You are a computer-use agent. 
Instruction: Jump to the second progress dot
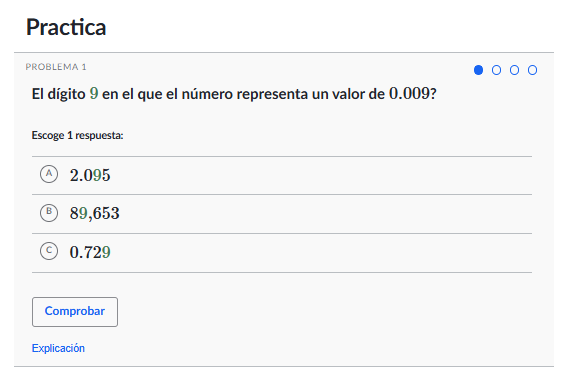point(496,70)
